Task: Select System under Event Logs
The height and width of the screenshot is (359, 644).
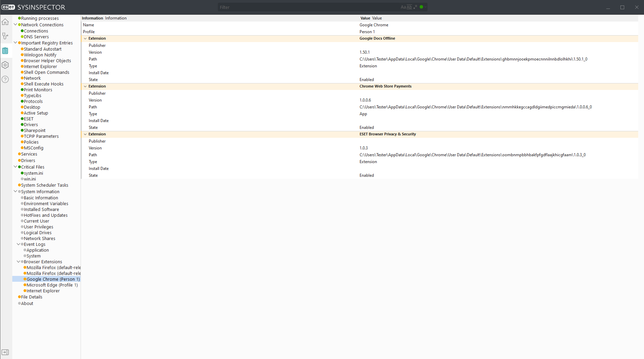Action: point(33,256)
